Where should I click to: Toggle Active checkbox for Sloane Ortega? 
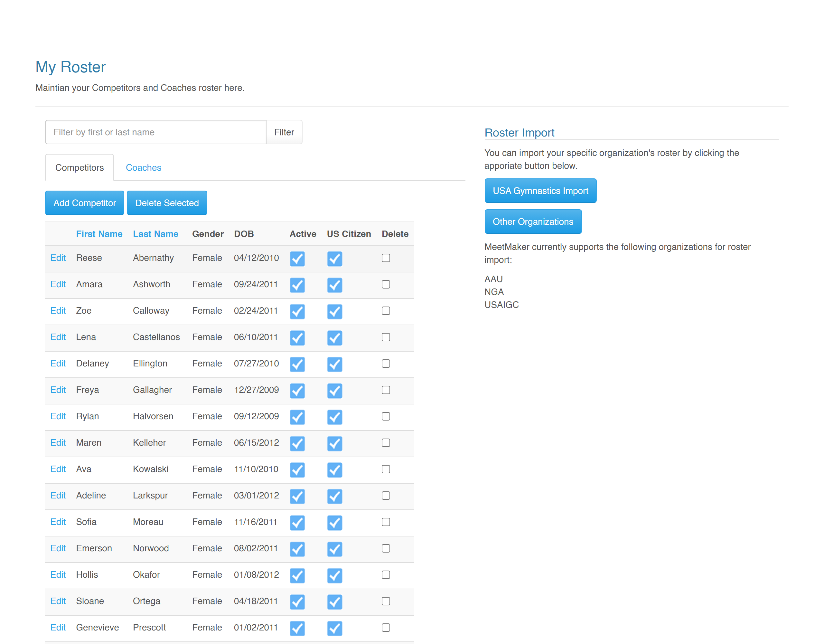[x=297, y=602]
